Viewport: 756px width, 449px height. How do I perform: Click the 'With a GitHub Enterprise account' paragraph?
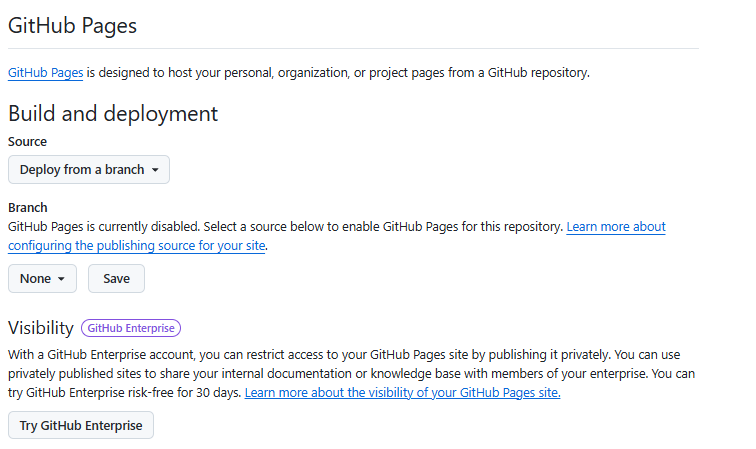[x=351, y=374]
